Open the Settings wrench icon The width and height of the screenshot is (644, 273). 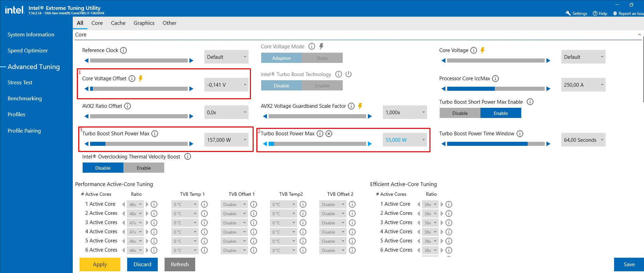point(568,13)
